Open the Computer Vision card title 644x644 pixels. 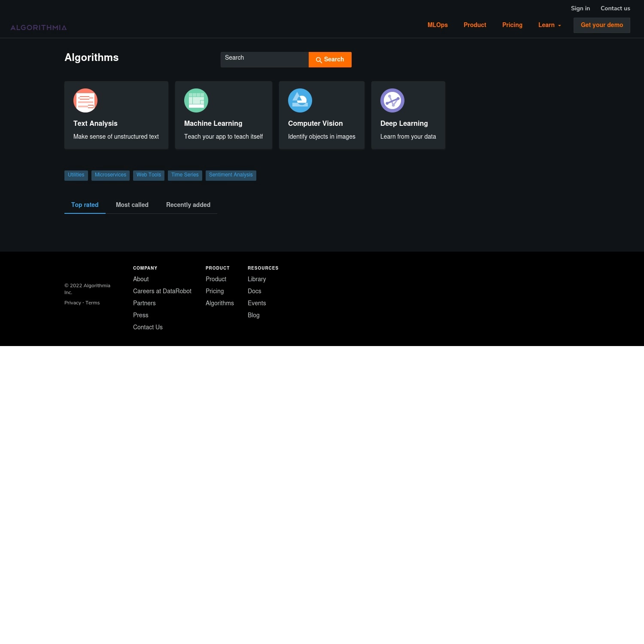[316, 123]
